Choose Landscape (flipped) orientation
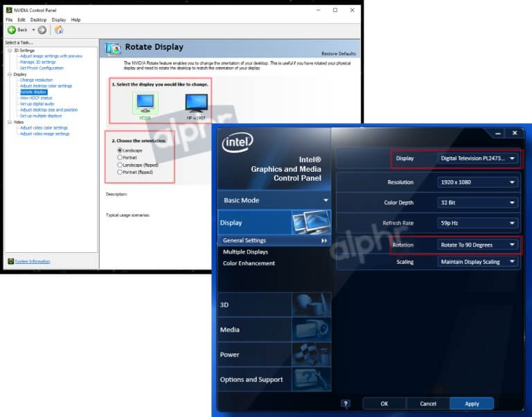 120,165
